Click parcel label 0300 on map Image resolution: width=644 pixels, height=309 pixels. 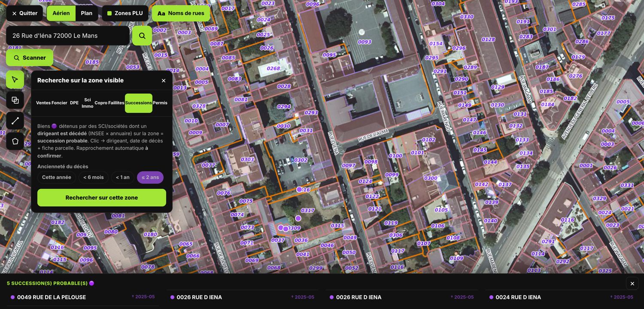coord(431,178)
